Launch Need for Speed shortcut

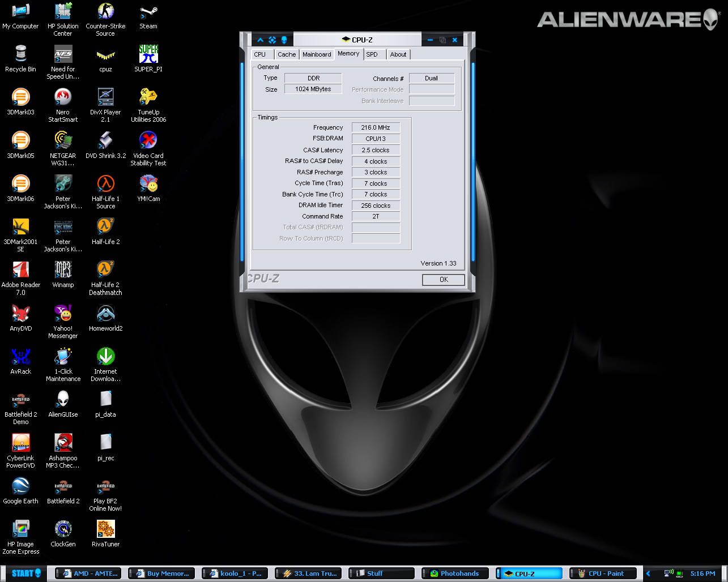[63, 63]
